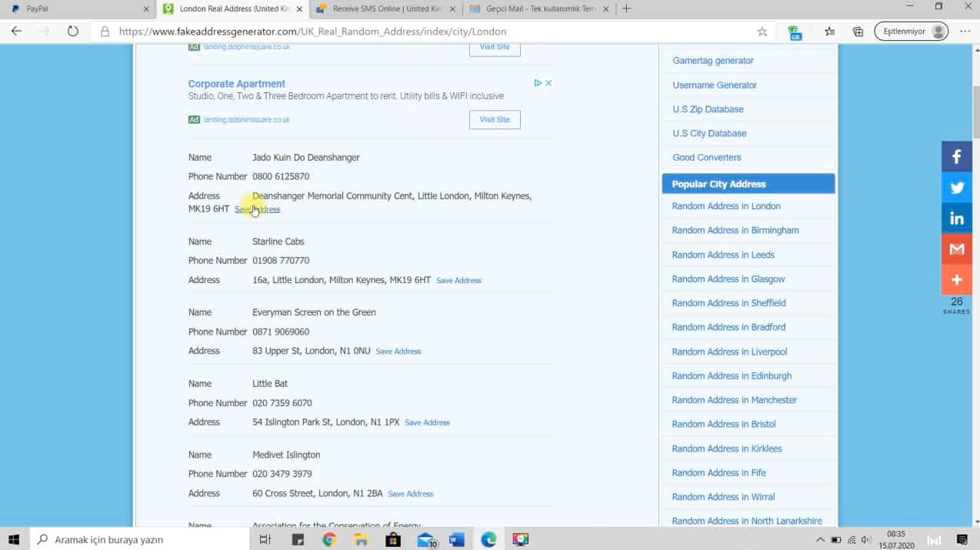The height and width of the screenshot is (550, 980).
Task: Launch Chrome from taskbar
Action: [x=329, y=539]
